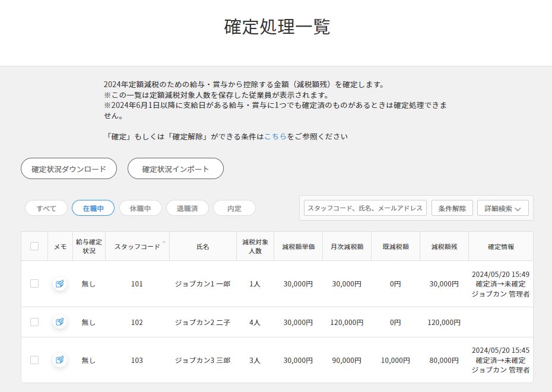This screenshot has width=552, height=392.
Task: Tick checkbox for ジョブカン3 三郎 row
Action: (x=34, y=360)
